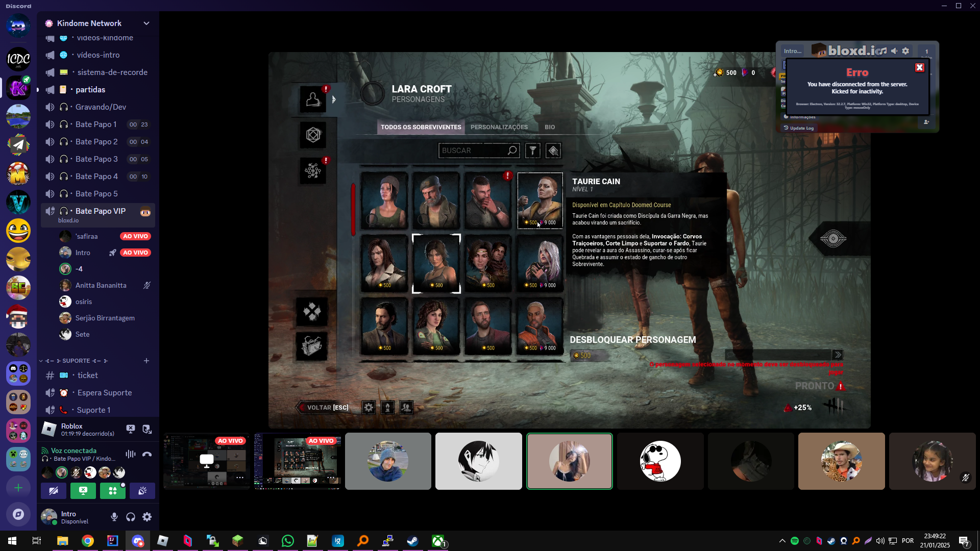Click the BUSCAR search field
Viewport: 980px width, 551px height.
[479, 151]
